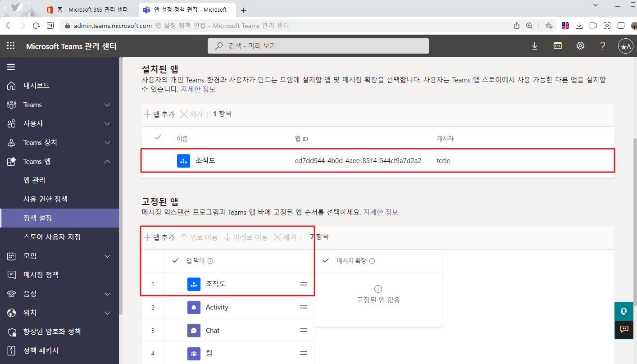Image resolution: width=637 pixels, height=364 pixels.
Task: Switch to Microsoft 365 관리 센터 browser tab
Action: click(x=87, y=9)
